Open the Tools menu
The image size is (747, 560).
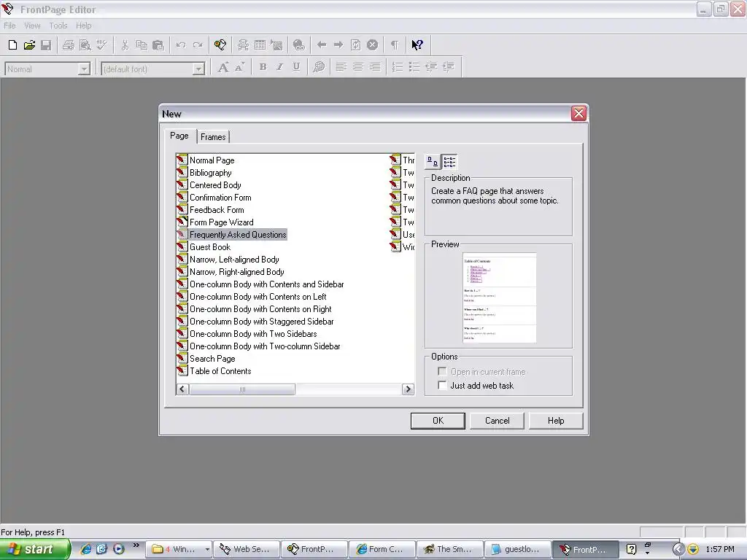pos(58,26)
